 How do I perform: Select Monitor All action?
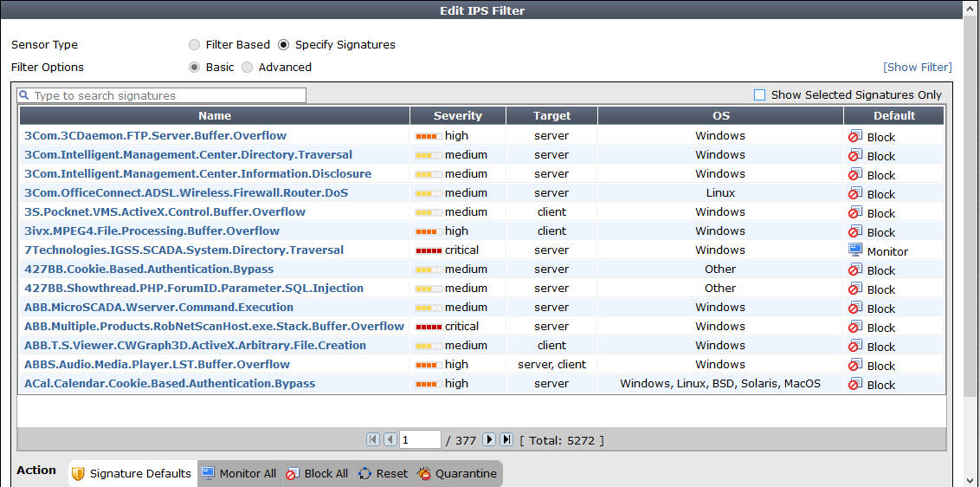[239, 474]
